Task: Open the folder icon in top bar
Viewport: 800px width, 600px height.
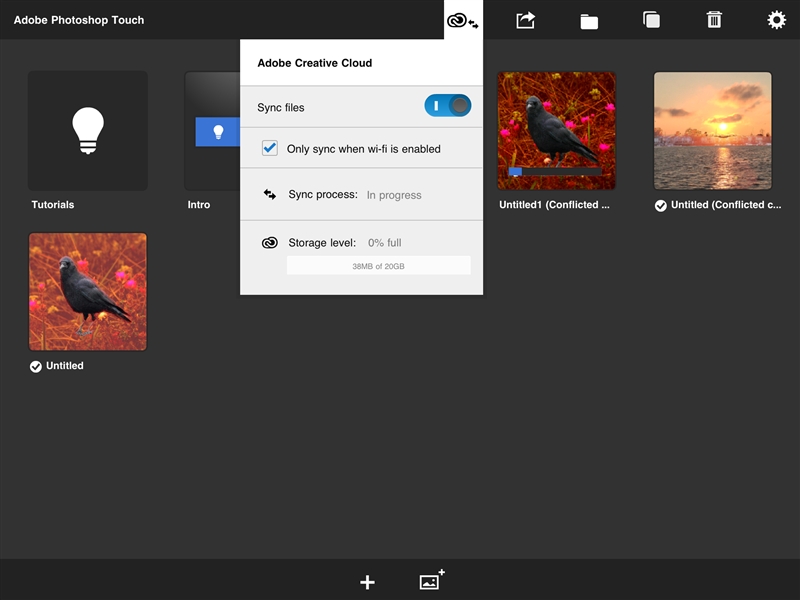Action: coord(589,21)
